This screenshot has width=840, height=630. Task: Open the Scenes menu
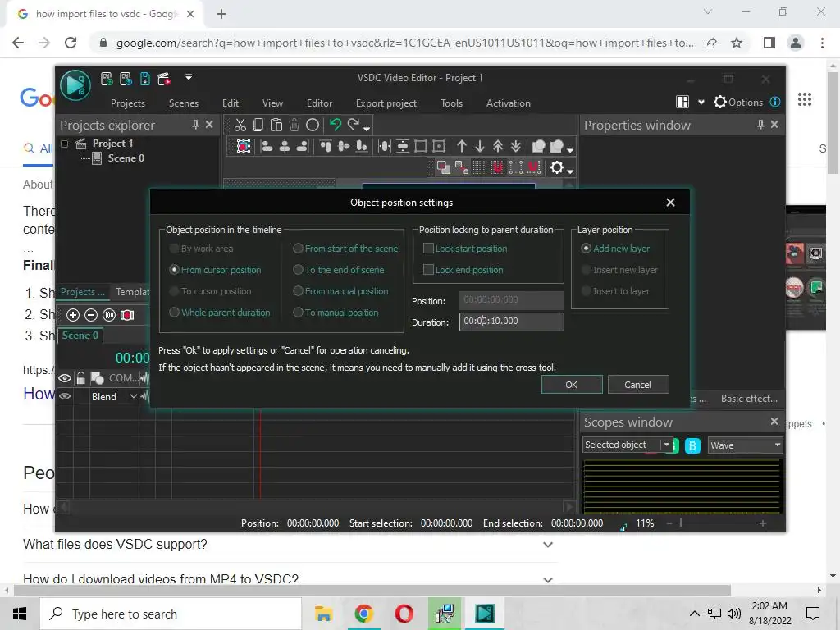183,103
